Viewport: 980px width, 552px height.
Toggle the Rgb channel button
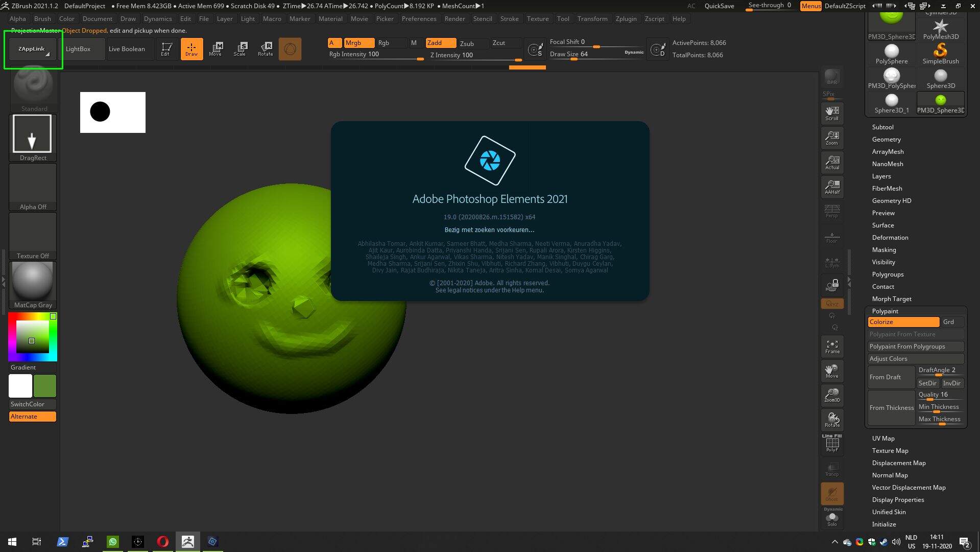pyautogui.click(x=391, y=43)
